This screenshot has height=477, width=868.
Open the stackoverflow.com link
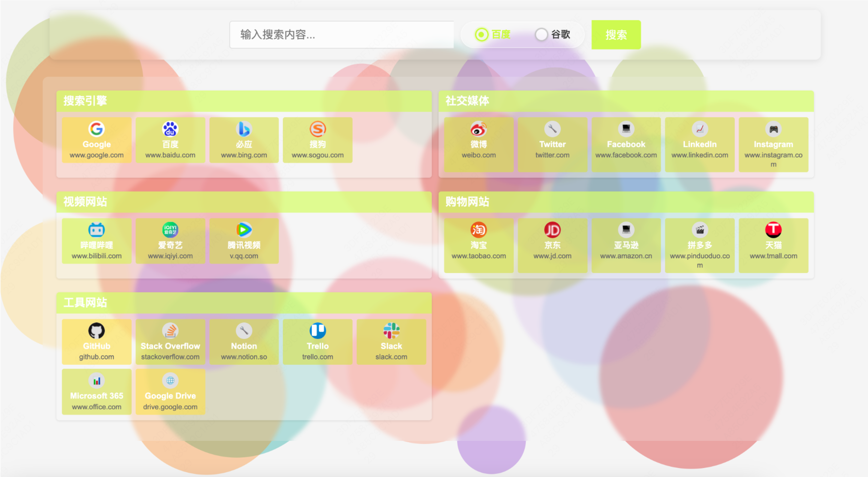tap(170, 357)
